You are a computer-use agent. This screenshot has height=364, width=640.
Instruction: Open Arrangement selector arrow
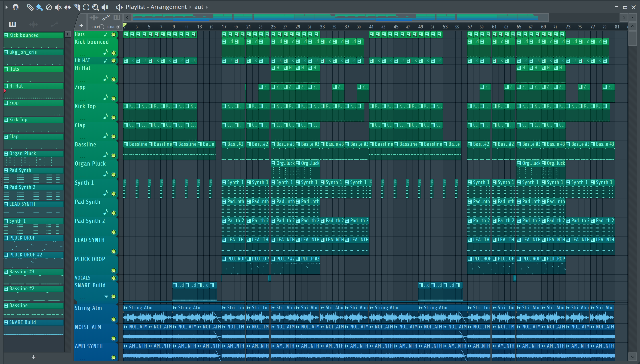(x=190, y=7)
